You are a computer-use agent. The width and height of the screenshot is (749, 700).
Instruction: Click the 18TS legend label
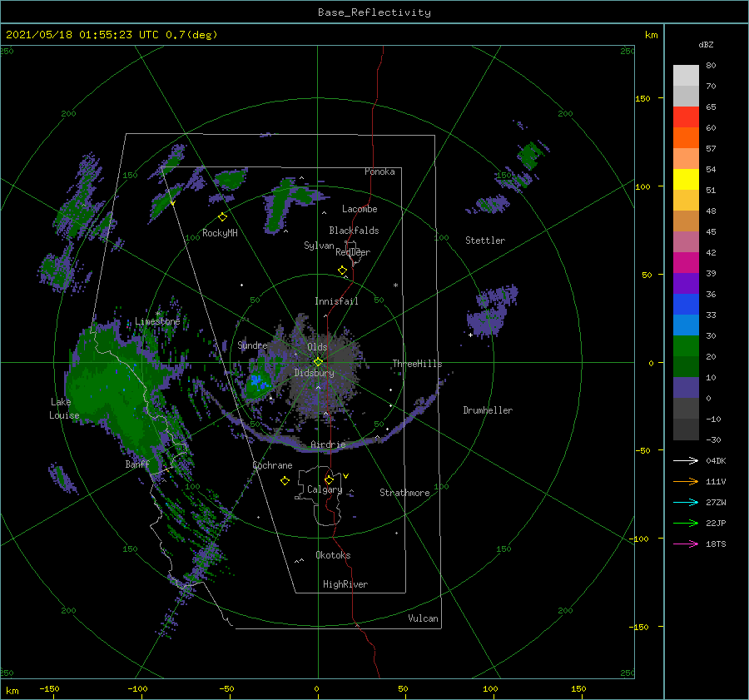pos(716,544)
